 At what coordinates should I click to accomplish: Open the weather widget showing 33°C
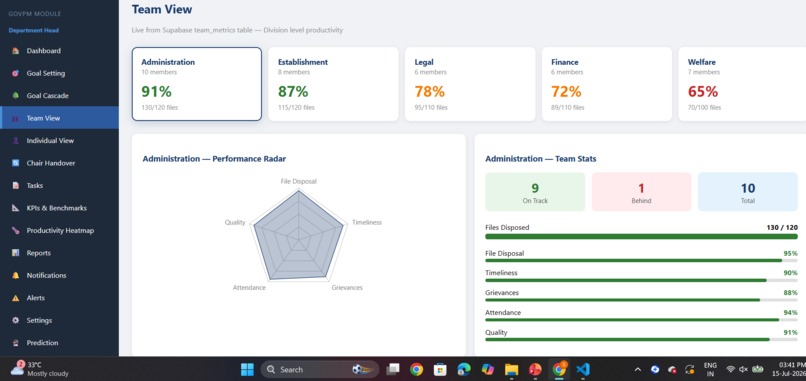click(x=40, y=369)
